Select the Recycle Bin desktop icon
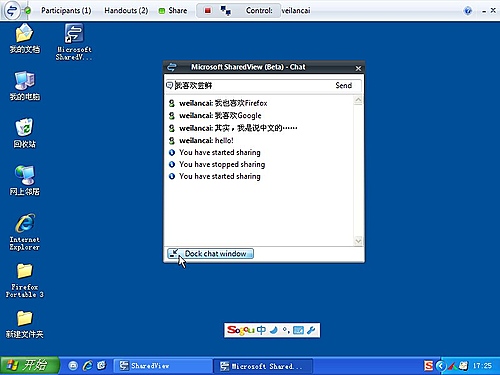 pos(24,133)
